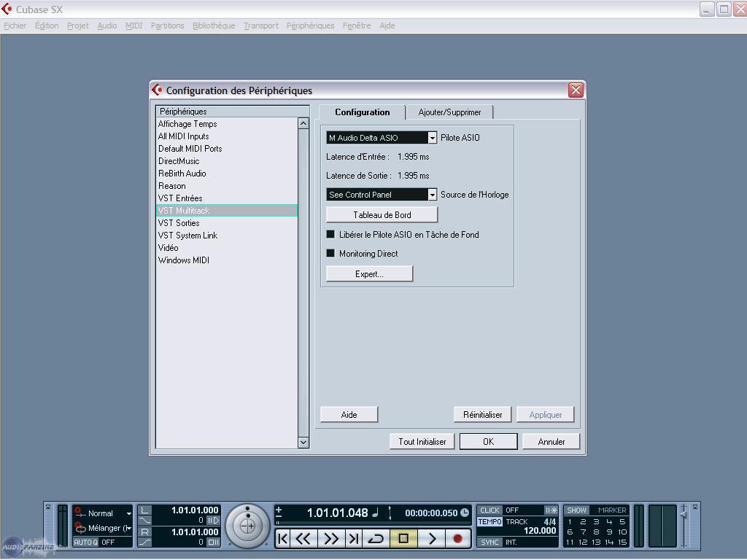Viewport: 747px width, 560px height.
Task: Click the fast forward button
Action: point(330,539)
